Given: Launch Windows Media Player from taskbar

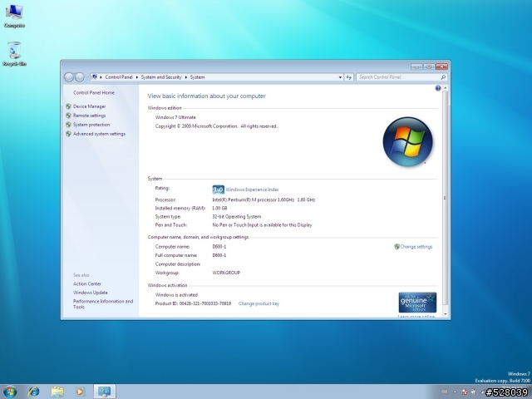Looking at the screenshot, I should tap(80, 392).
